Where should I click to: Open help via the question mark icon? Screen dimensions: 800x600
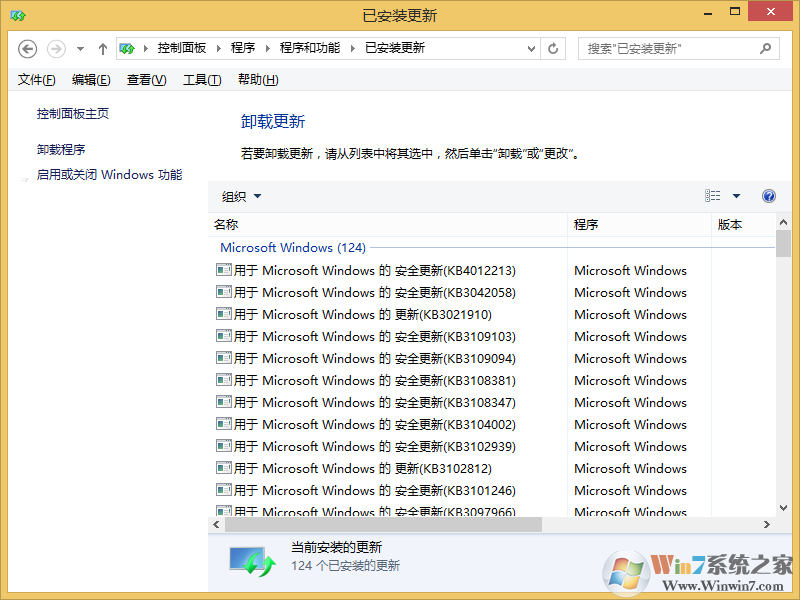768,196
